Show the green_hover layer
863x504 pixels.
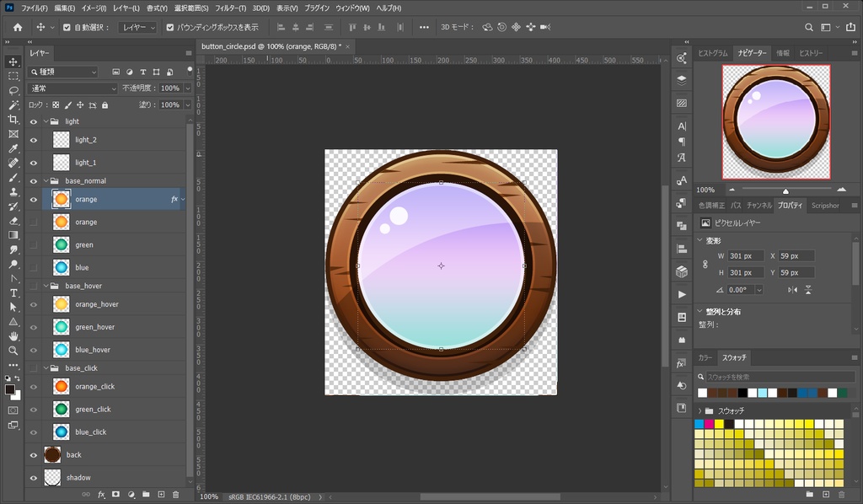pyautogui.click(x=33, y=326)
